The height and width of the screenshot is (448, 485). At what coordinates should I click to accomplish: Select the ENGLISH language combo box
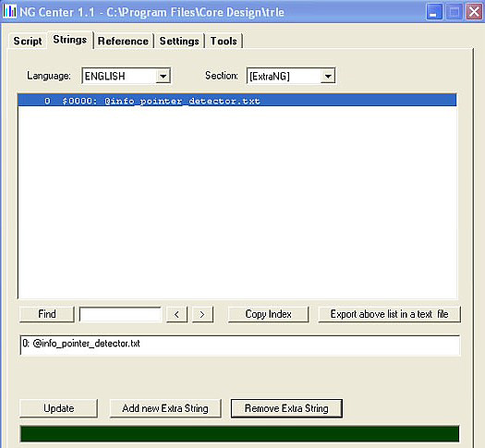click(x=127, y=76)
